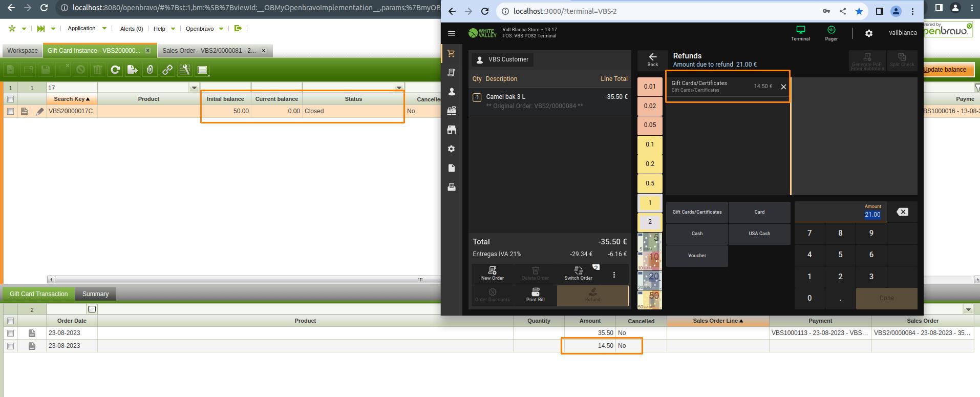980x397 pixels.
Task: Open the customer icon in the POS sidebar
Action: [452, 92]
